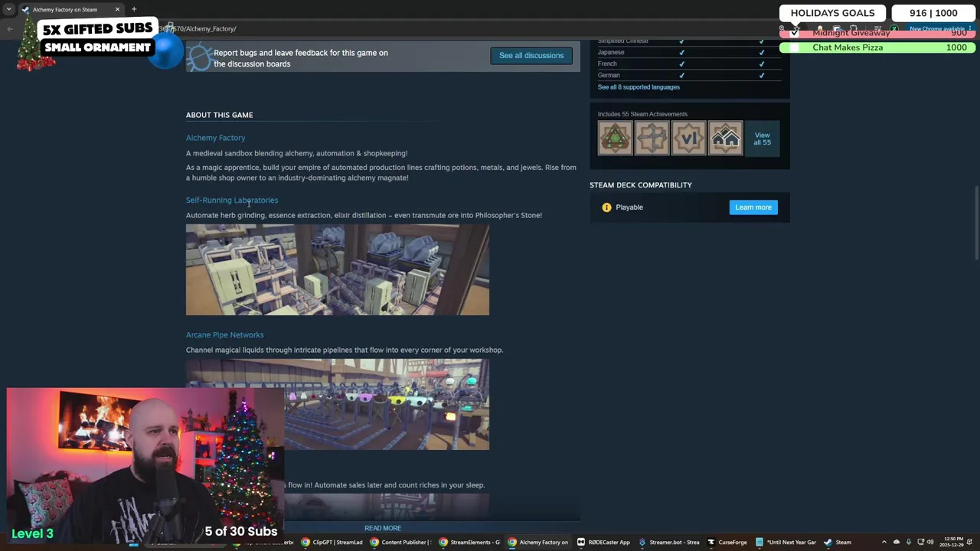Image resolution: width=980 pixels, height=551 pixels.
Task: Click the discussion boards bubble icon
Action: [x=199, y=58]
